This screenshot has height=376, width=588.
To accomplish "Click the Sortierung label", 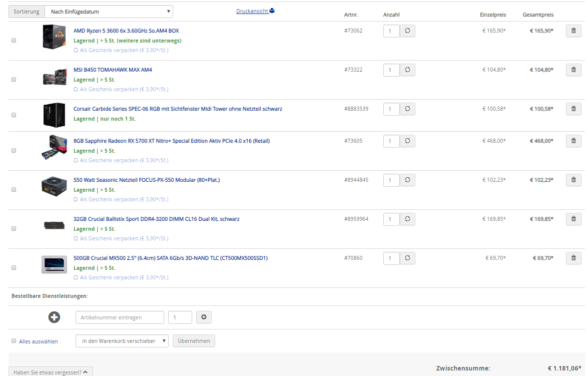I will pyautogui.click(x=26, y=12).
